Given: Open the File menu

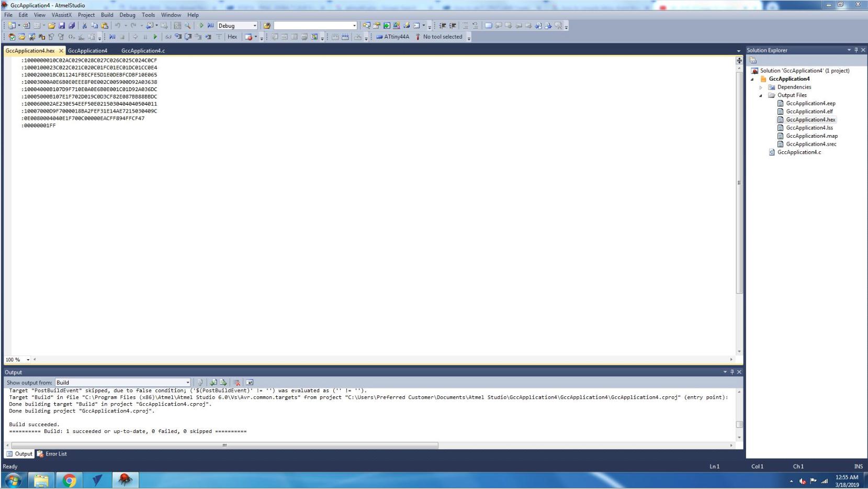Looking at the screenshot, I should (8, 15).
